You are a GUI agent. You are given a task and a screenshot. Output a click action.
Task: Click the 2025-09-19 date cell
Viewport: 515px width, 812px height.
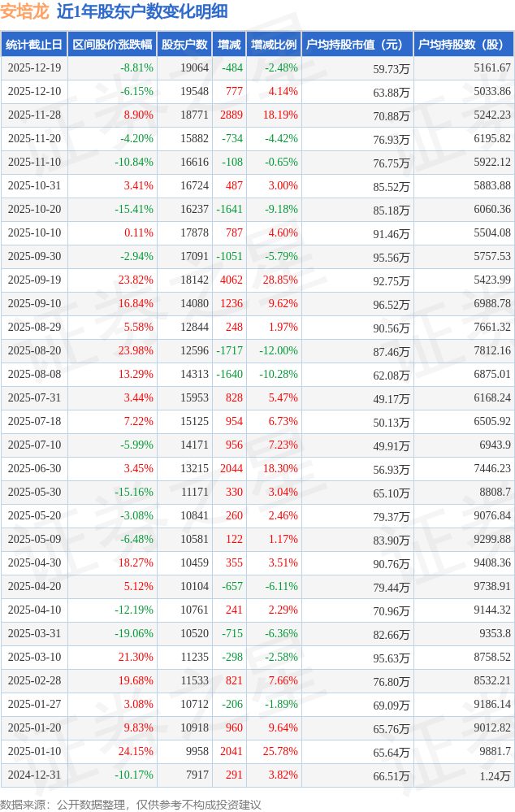tap(34, 280)
